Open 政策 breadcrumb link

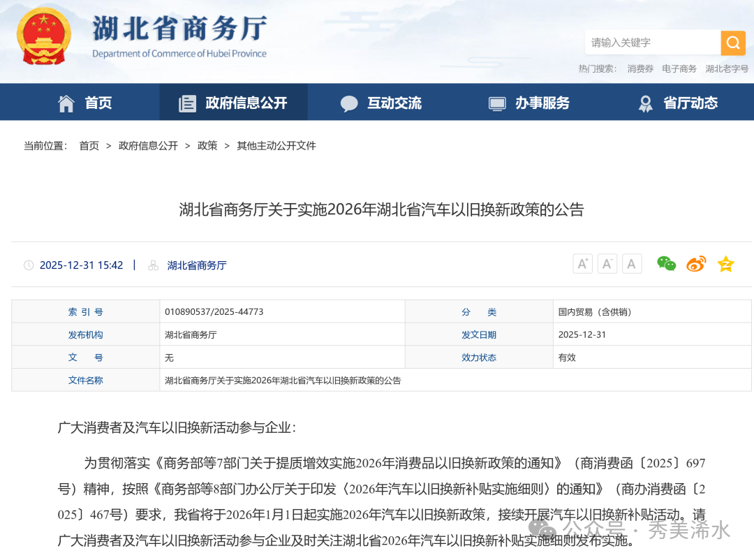click(x=207, y=146)
